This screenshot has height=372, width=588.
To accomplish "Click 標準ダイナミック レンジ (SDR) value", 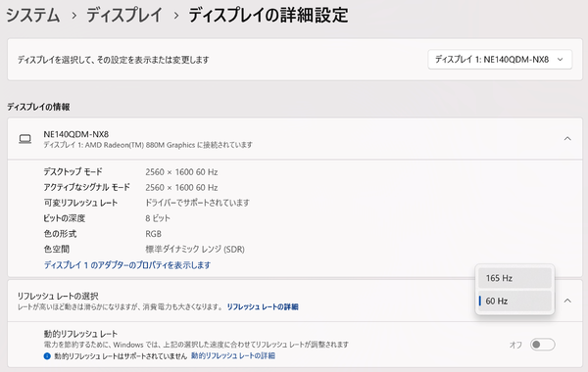I will click(195, 249).
